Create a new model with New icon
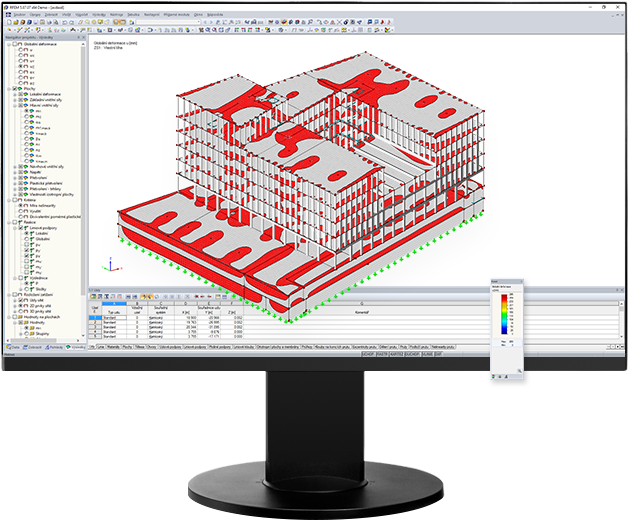Screen dimensions: 628x521 10,22
